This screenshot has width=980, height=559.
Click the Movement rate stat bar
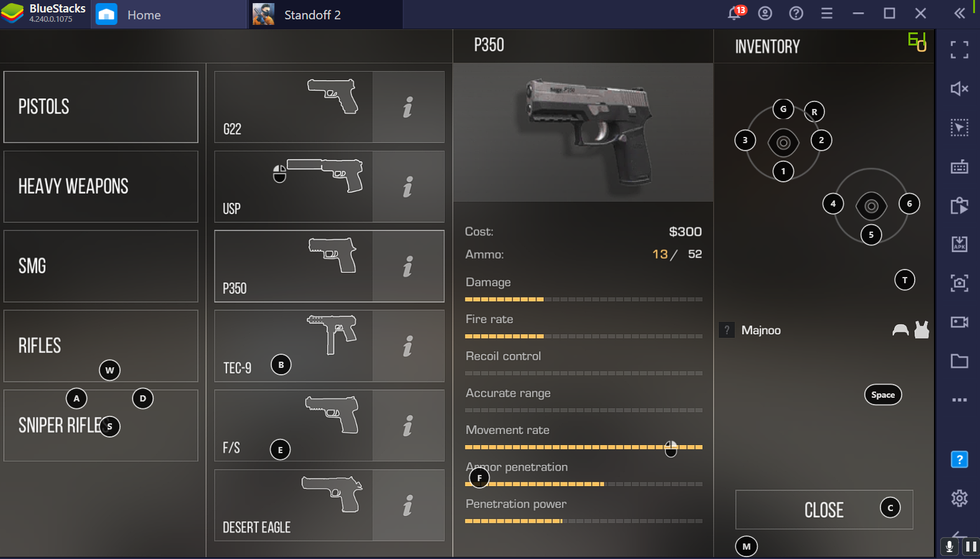[584, 447]
